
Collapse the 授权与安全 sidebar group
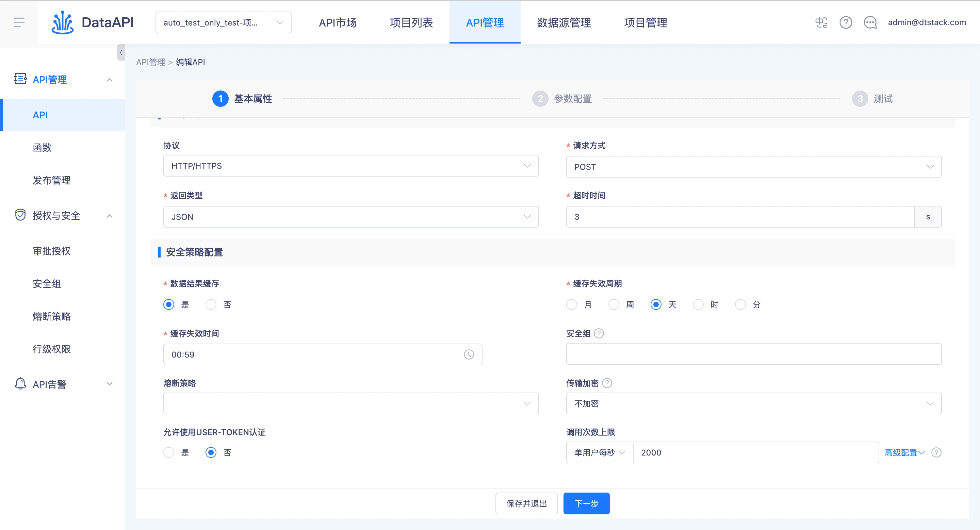110,216
